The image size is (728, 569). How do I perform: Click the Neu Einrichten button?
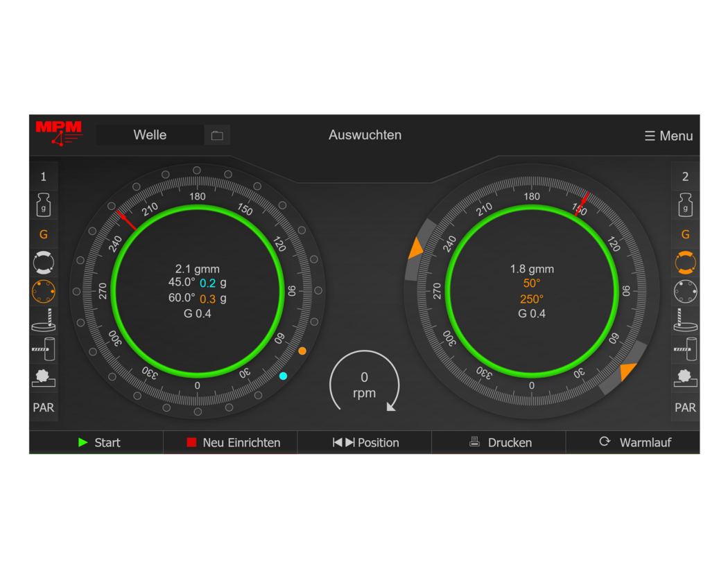point(231,442)
